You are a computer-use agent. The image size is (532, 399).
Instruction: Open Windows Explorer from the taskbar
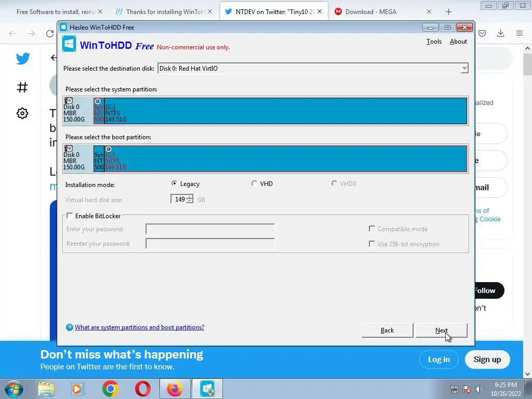[x=46, y=389]
